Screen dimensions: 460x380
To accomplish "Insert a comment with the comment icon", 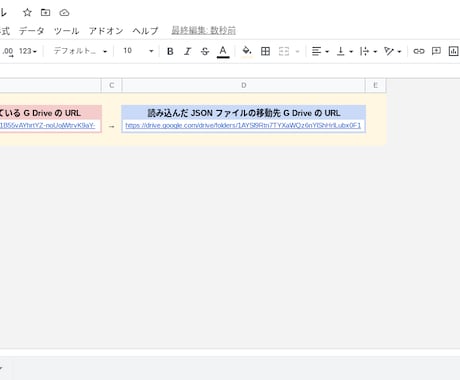I will pyautogui.click(x=436, y=51).
